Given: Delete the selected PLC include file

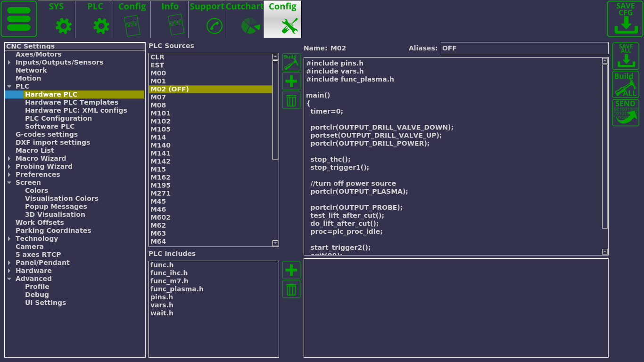Looking at the screenshot, I should point(291,289).
